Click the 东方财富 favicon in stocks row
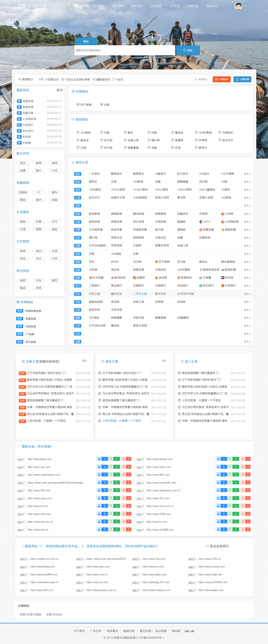This screenshot has width=268, height=644. point(90,278)
